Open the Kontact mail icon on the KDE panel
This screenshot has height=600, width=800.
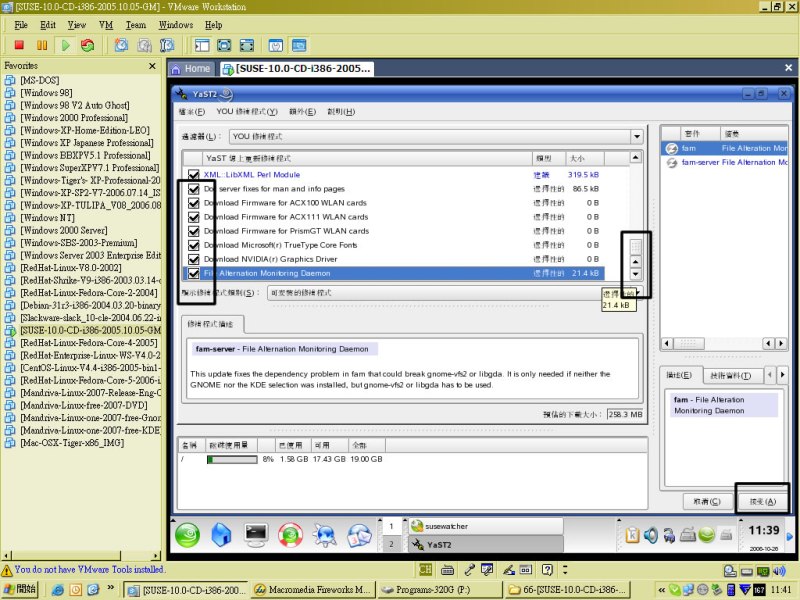pos(359,535)
